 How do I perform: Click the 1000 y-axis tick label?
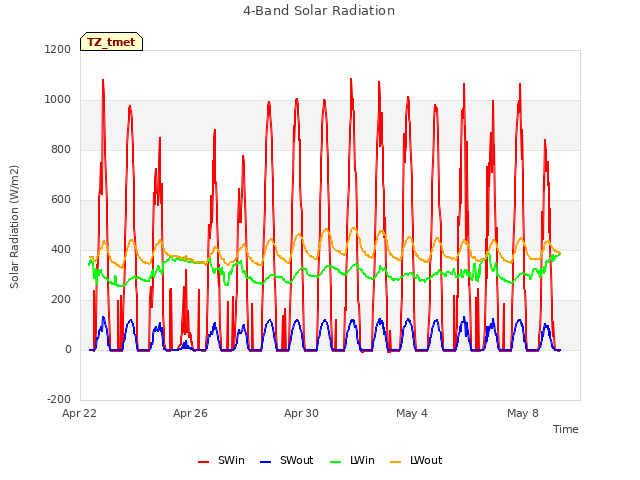[x=58, y=100]
